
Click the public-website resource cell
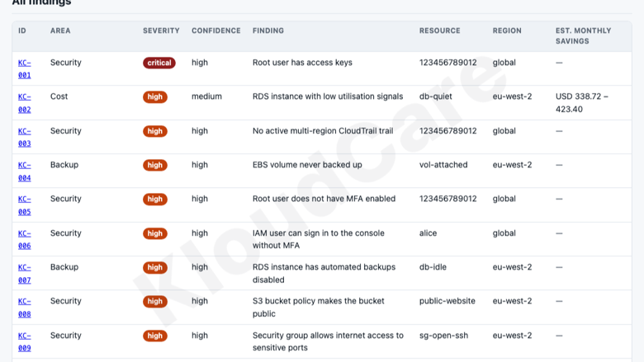(x=447, y=301)
